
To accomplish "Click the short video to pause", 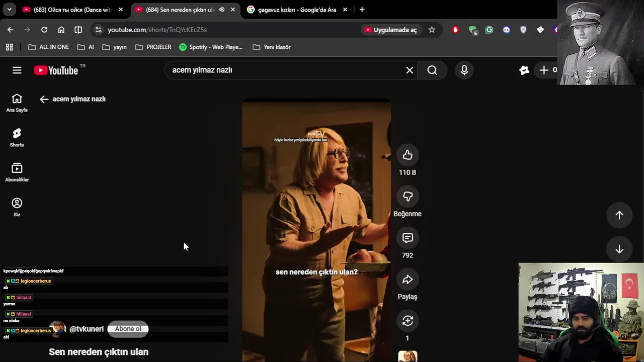I will coord(316,231).
